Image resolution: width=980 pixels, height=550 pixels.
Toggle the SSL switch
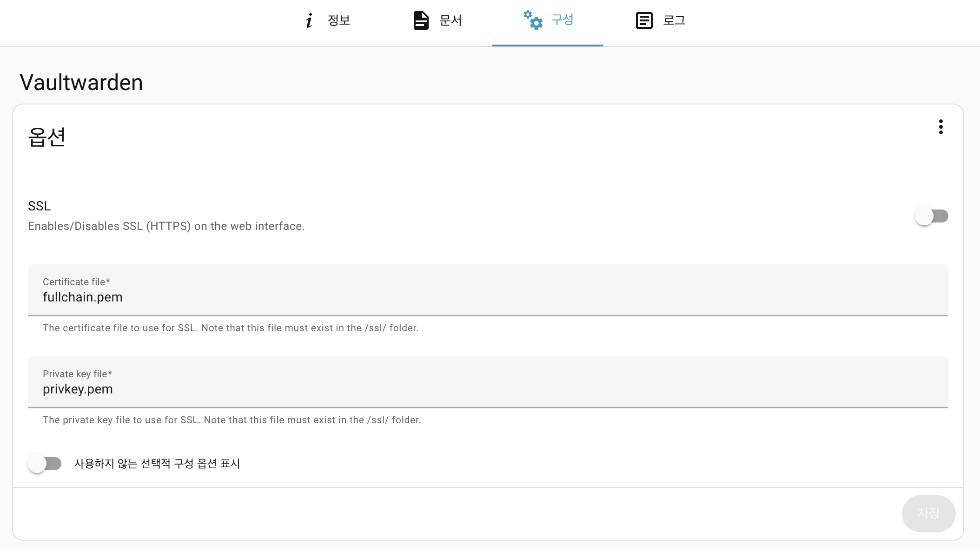coord(932,216)
